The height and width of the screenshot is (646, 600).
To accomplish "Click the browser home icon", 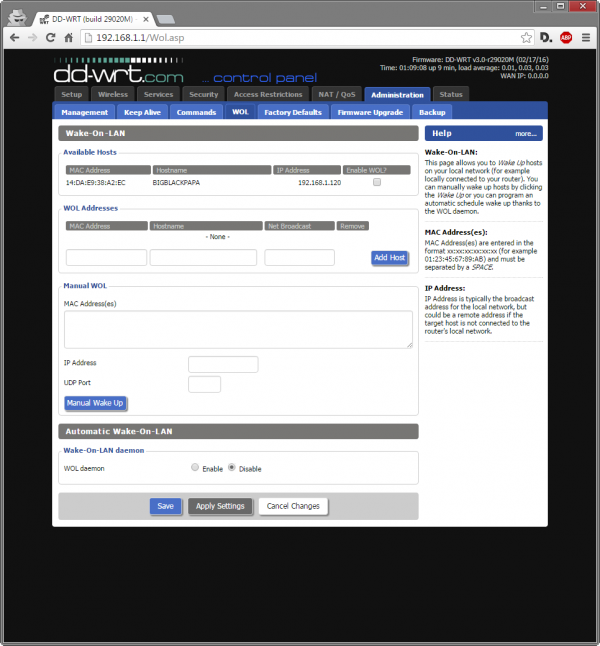I will click(x=69, y=37).
